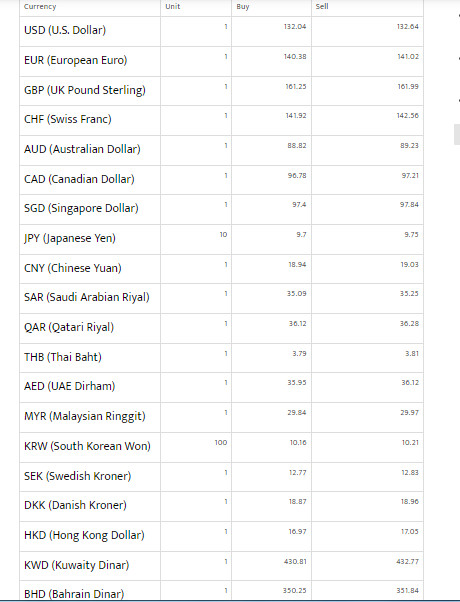Click THB (Thai Baht) label
Image resolution: width=460 pixels, height=602 pixels.
tap(63, 357)
